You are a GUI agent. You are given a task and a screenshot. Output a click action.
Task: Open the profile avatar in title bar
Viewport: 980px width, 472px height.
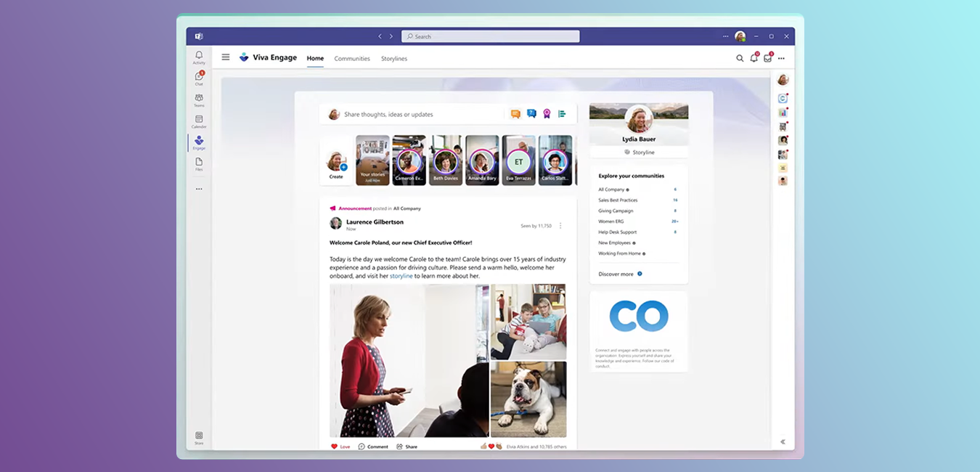(740, 36)
